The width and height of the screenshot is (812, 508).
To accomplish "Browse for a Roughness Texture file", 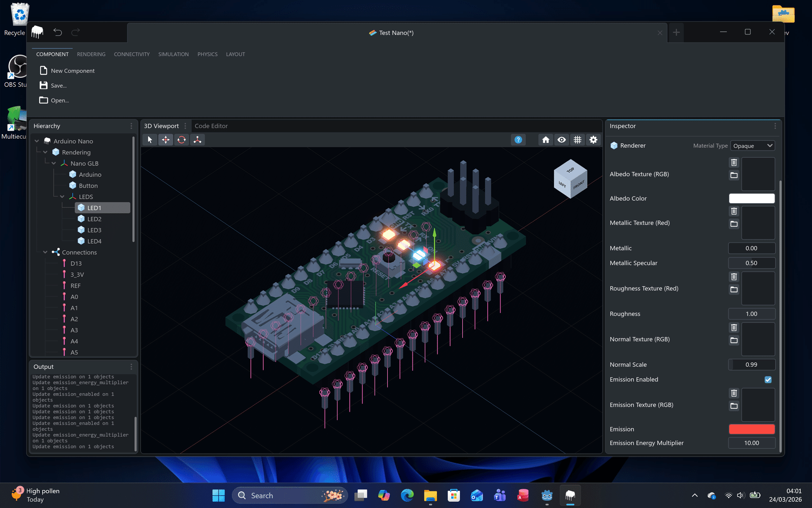I will tap(734, 290).
